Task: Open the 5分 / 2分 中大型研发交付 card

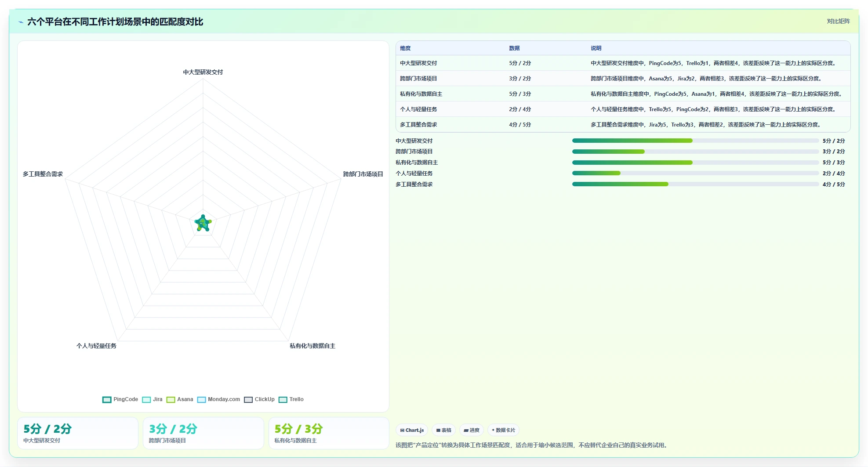Action: point(78,433)
